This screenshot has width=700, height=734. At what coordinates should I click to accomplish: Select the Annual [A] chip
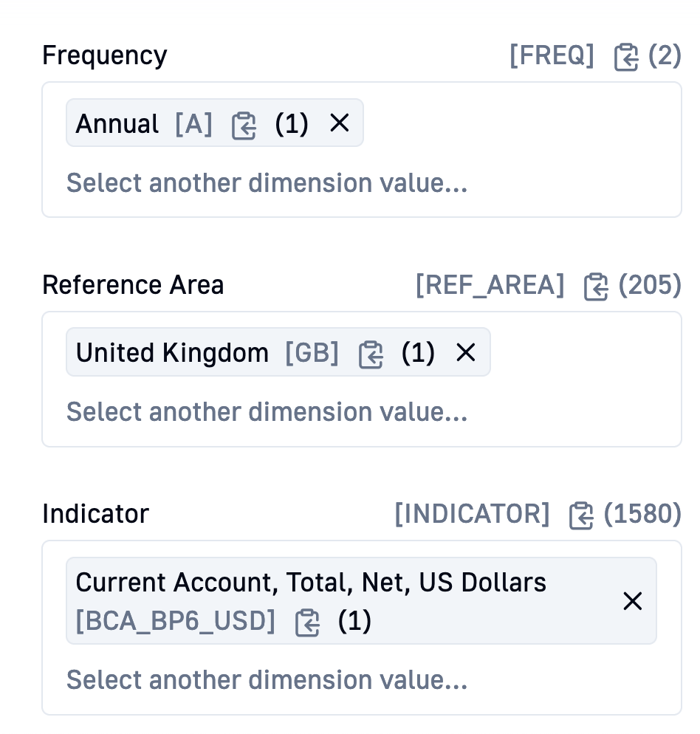(215, 123)
